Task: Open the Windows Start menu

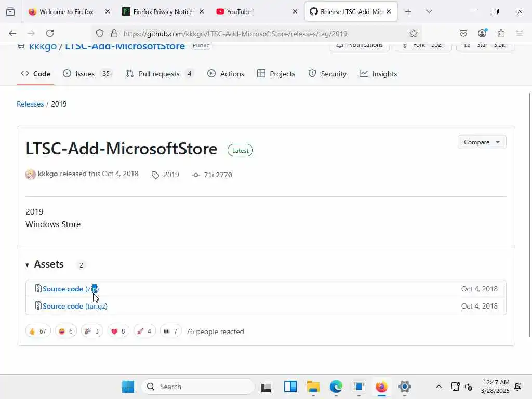Action: coord(128,387)
